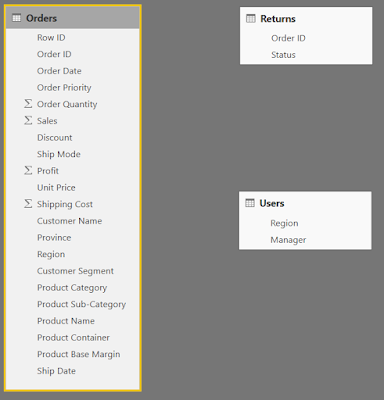This screenshot has height=400, width=384.
Task: Click the sigma icon beside Profit
Action: point(28,170)
